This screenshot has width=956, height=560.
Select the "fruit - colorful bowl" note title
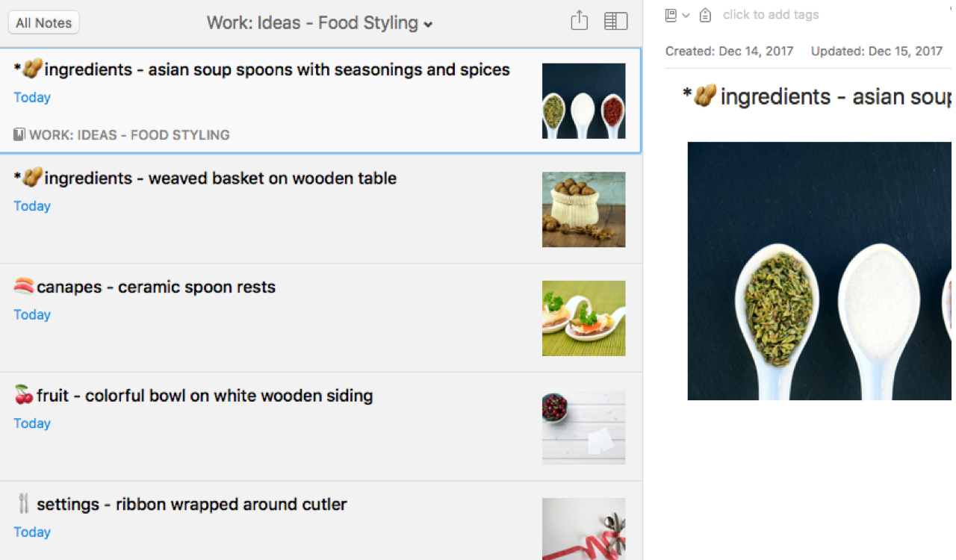click(x=204, y=396)
